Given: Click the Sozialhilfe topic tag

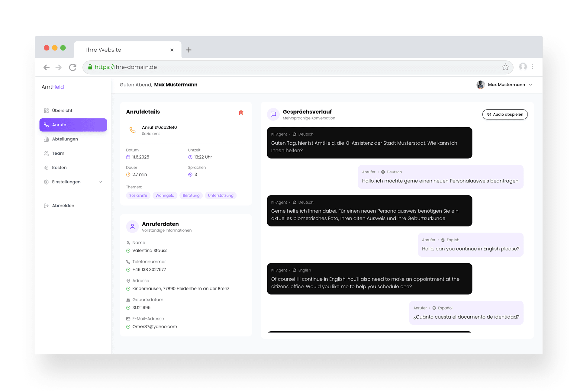Looking at the screenshot, I should tap(138, 195).
